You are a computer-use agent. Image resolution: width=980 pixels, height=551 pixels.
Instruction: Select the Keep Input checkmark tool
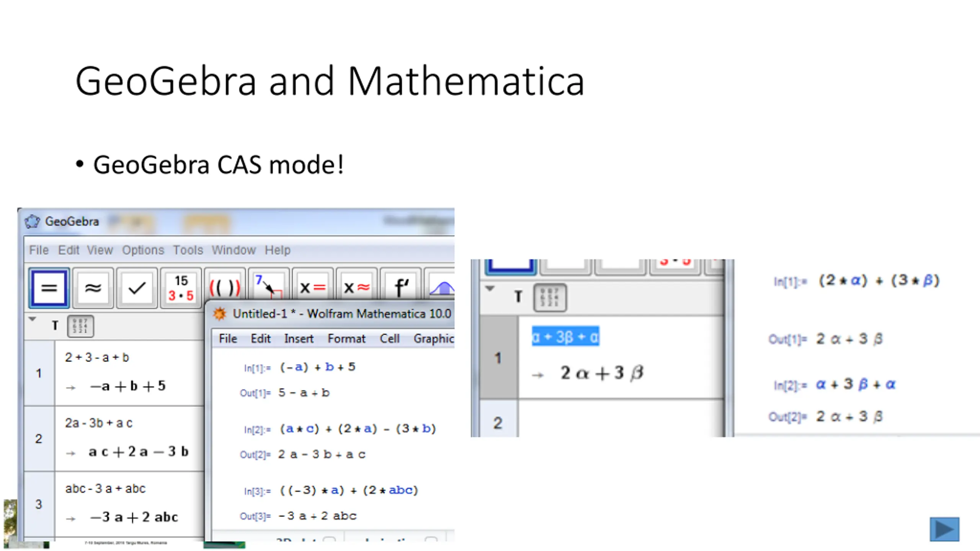tap(137, 288)
